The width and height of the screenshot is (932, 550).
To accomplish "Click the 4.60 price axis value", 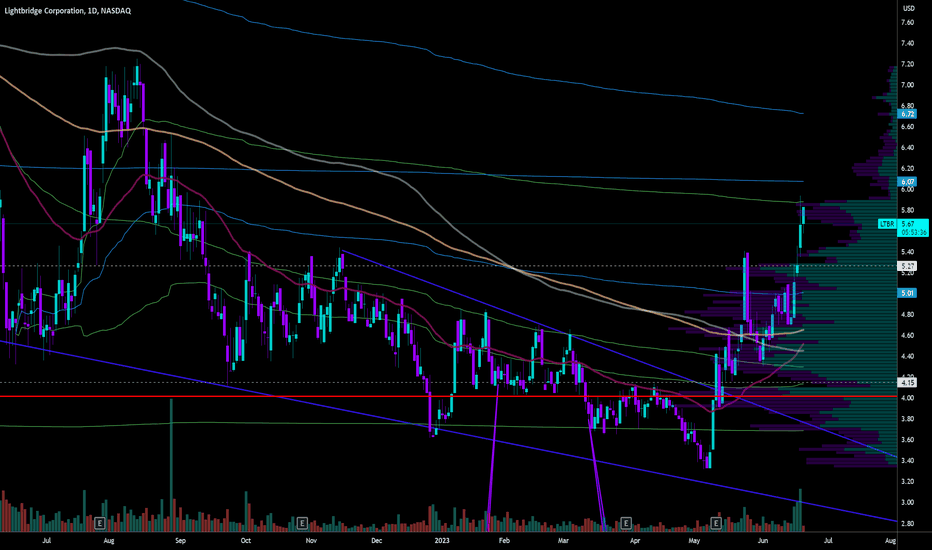I will point(908,335).
